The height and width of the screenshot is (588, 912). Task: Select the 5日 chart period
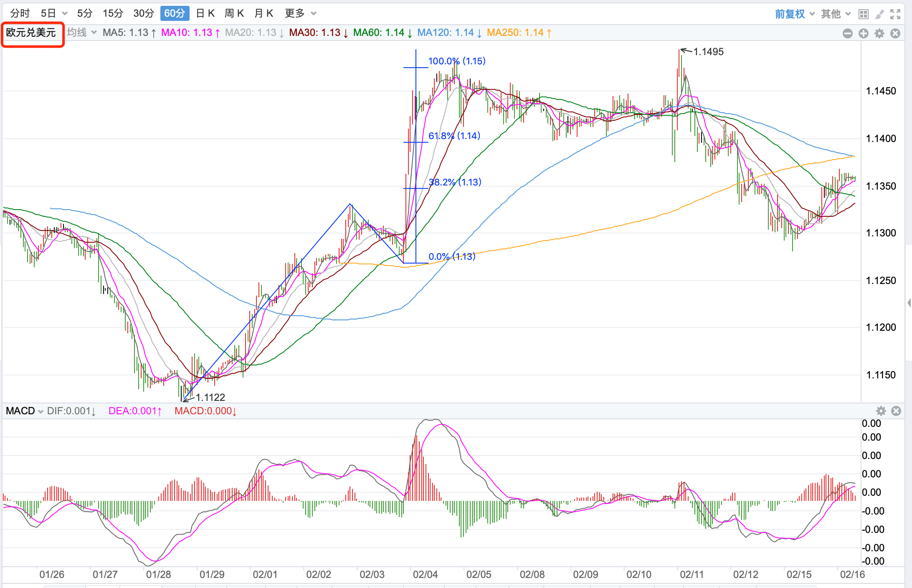click(48, 13)
